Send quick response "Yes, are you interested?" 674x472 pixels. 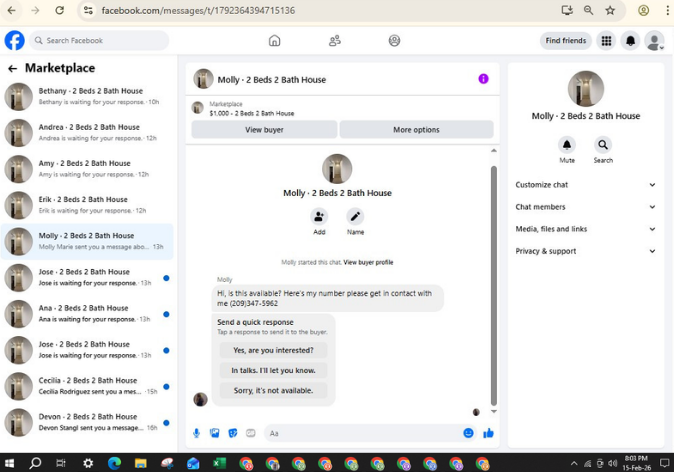point(273,350)
